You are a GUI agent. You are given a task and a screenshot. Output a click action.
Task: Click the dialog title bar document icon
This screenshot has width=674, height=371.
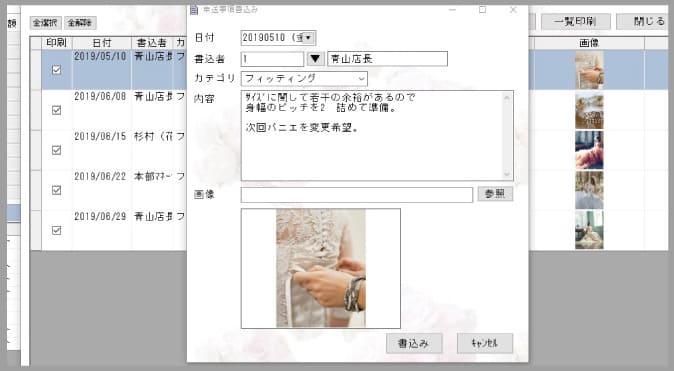coord(194,9)
